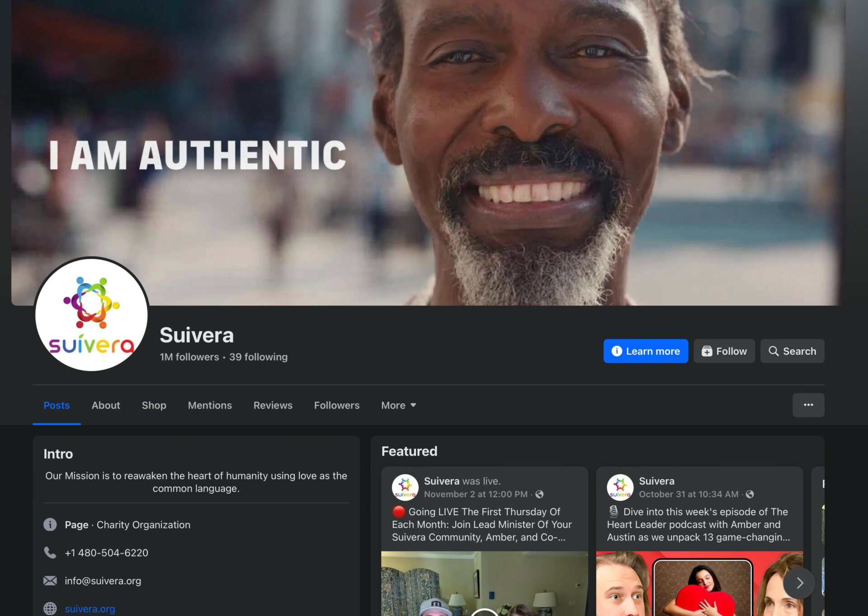
Task: Read the Heart Leader podcast post text
Action: click(698, 524)
